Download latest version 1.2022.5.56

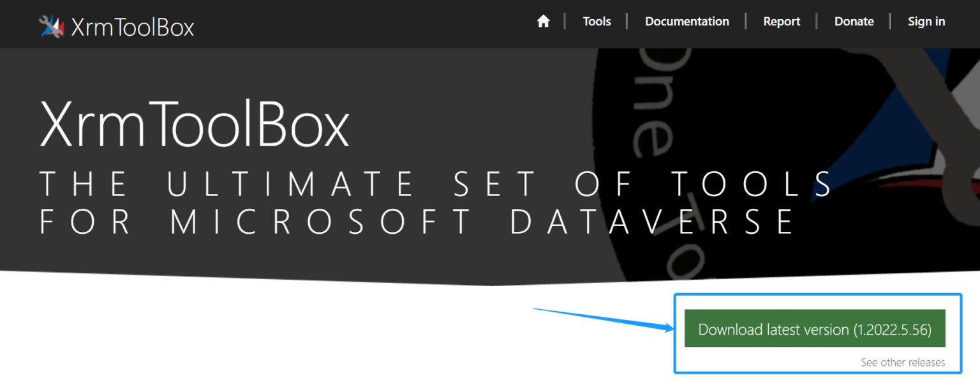coord(815,328)
